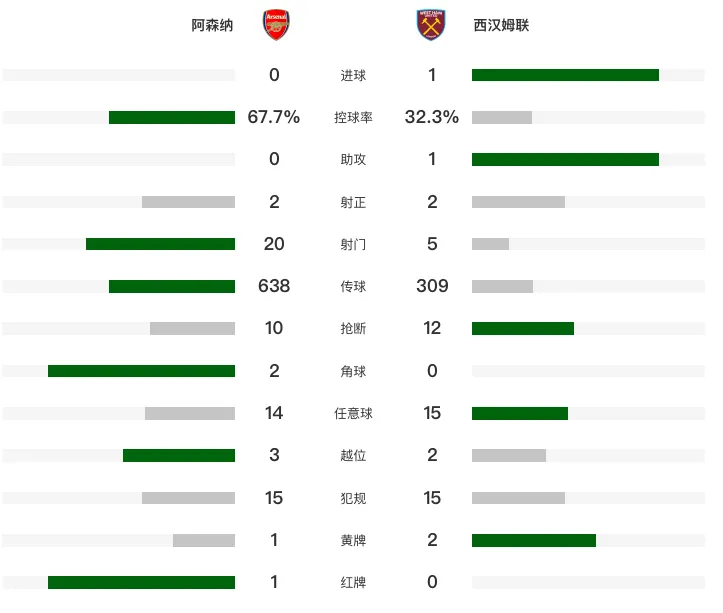Click West Ham's green 黄牌 yellow card bar
This screenshot has width=723, height=613.
pyautogui.click(x=534, y=540)
